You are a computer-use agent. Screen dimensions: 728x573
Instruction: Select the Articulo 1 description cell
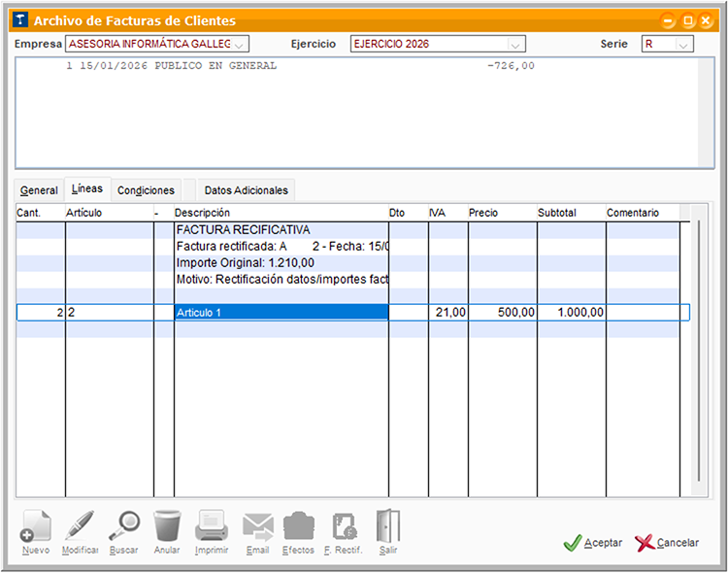[281, 313]
